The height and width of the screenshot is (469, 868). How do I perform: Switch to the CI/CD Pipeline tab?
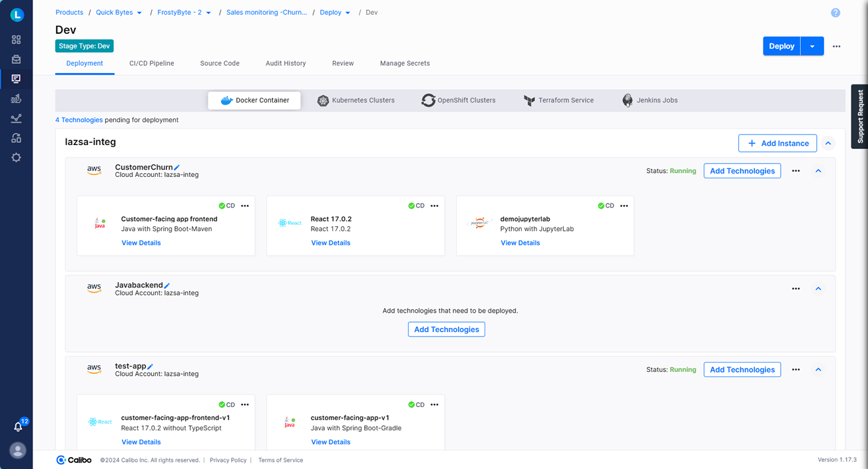(151, 63)
